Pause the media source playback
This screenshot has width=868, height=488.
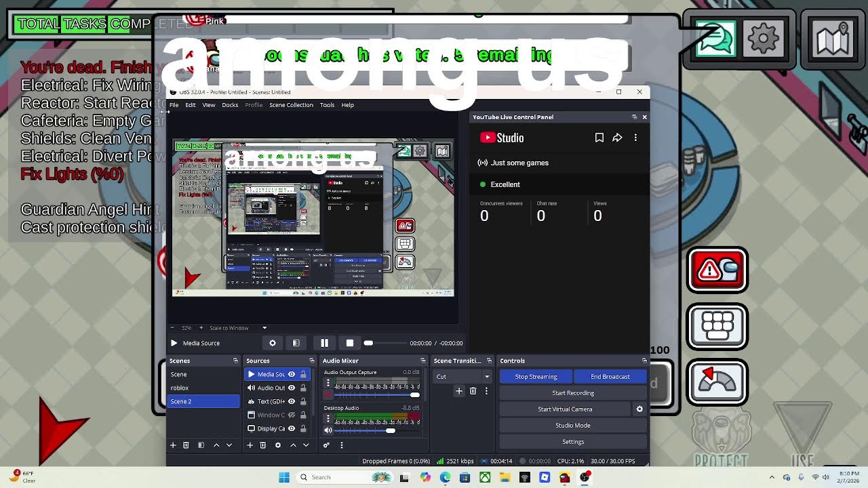coord(324,343)
